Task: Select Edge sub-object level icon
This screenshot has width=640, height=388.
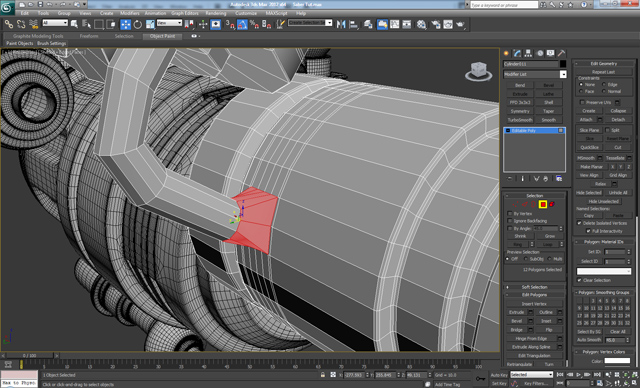Action: (x=524, y=204)
